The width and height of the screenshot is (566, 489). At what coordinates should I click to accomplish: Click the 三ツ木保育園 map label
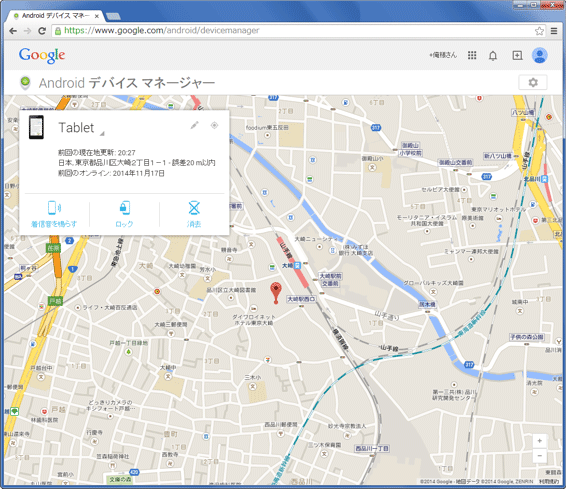pos(324,445)
